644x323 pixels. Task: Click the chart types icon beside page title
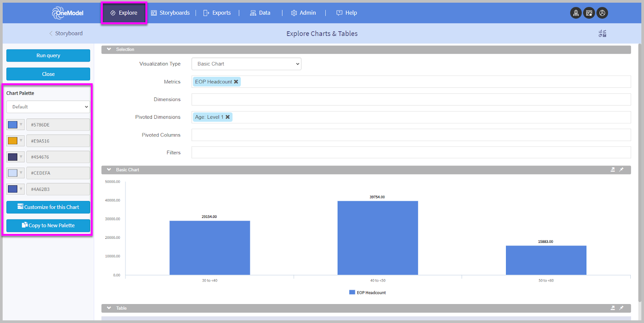click(x=602, y=33)
